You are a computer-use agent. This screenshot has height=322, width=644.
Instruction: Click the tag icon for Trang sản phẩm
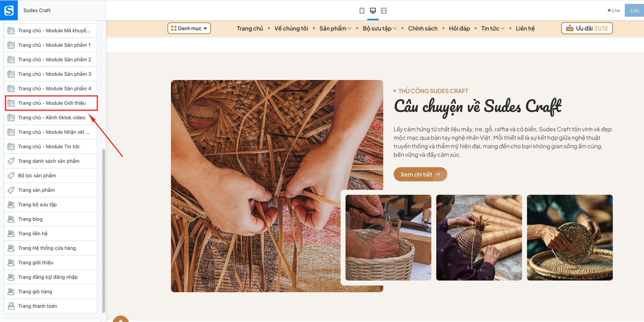point(11,190)
